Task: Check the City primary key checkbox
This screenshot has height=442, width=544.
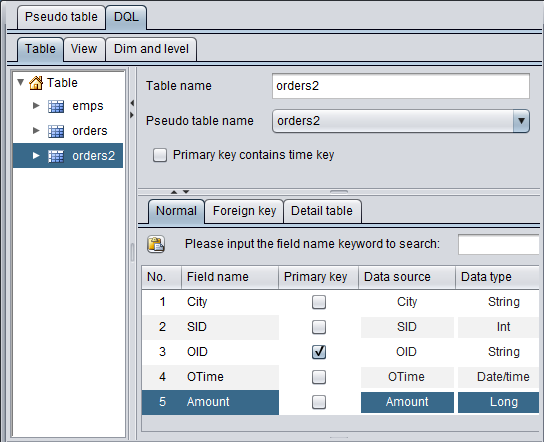Action: click(x=319, y=302)
